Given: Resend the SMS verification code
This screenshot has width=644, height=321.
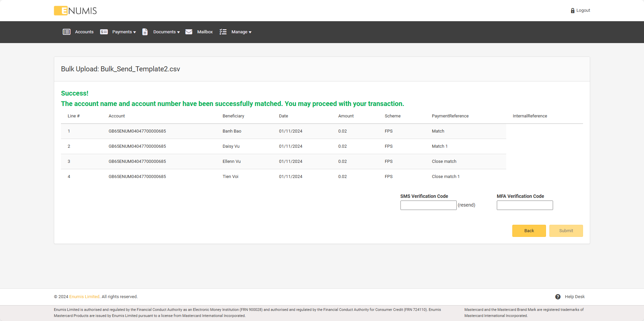Looking at the screenshot, I should point(466,205).
